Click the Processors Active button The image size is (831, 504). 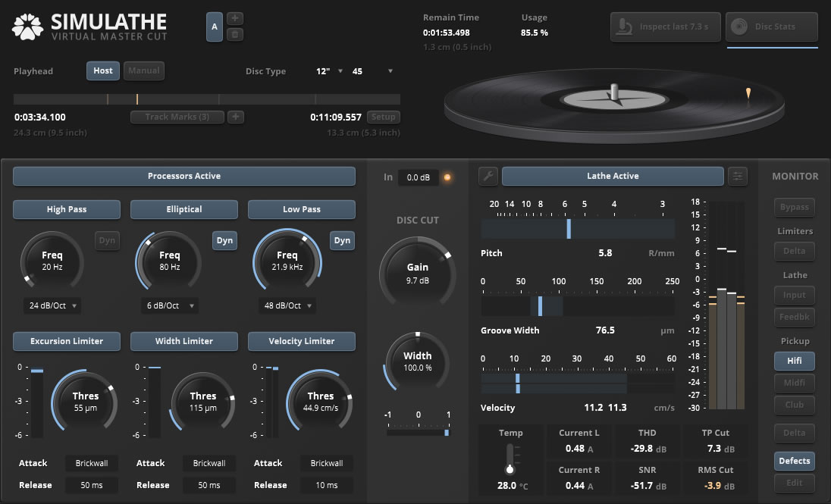[184, 177]
